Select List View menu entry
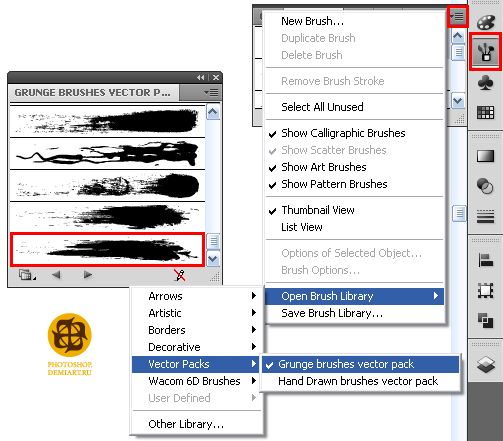503x441 pixels. click(302, 227)
